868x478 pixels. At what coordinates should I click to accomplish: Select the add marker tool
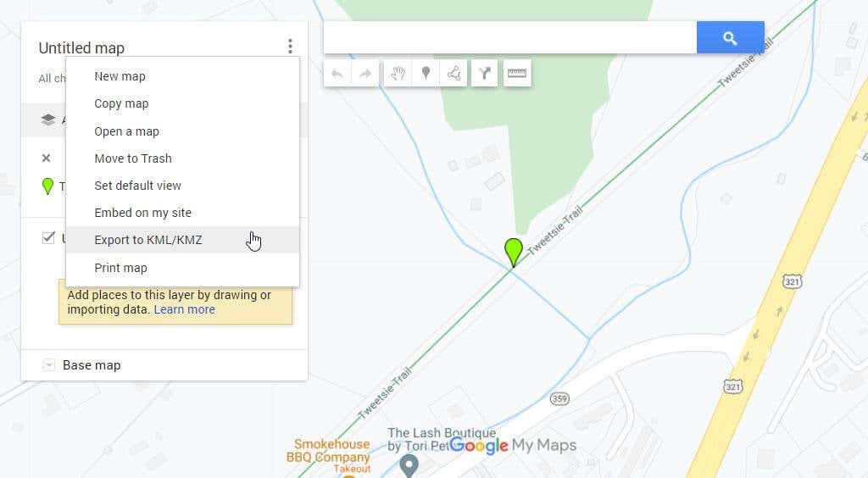point(426,74)
